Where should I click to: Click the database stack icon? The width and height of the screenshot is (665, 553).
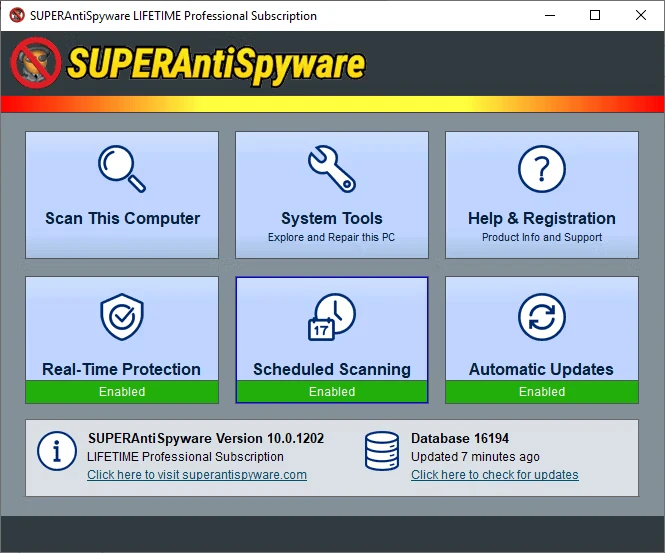coord(381,451)
